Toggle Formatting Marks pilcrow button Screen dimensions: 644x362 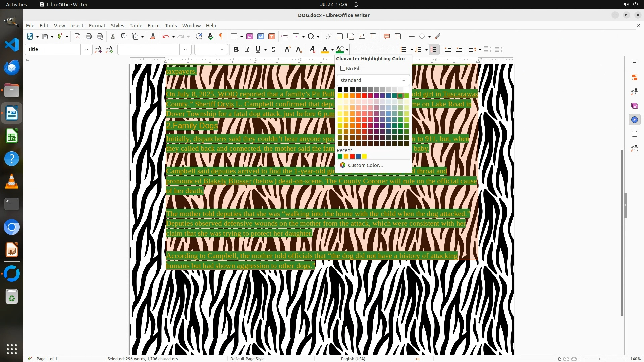[x=221, y=37]
